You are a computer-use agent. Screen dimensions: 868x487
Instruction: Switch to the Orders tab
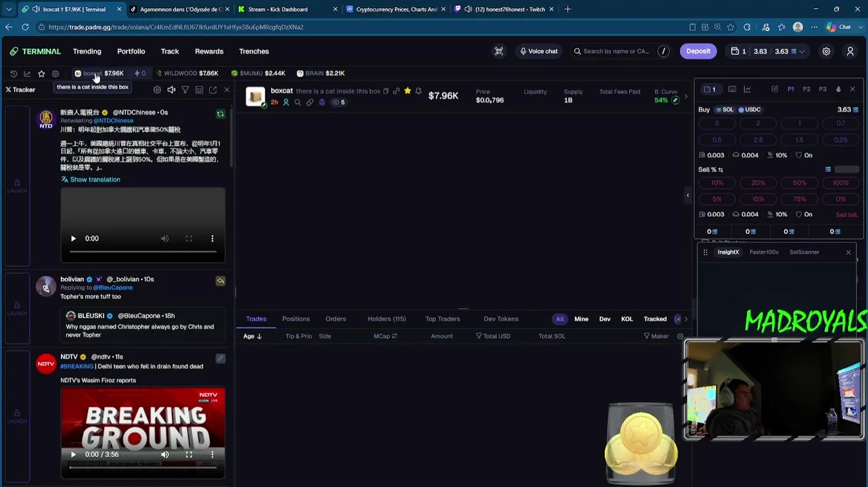click(336, 319)
